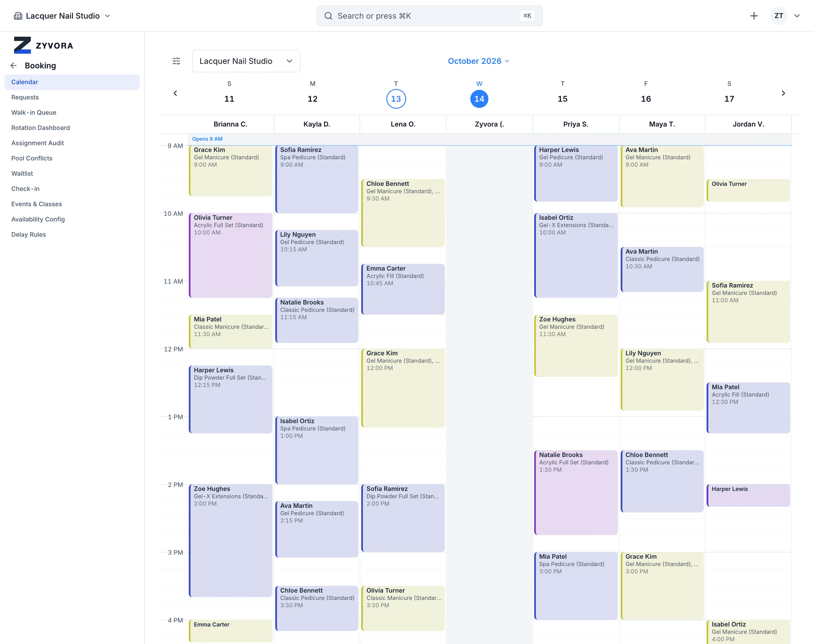Open Harper Lewis Dip Powder 12:15 PM appointment
Viewport: 814px width, 644px height.
231,400
